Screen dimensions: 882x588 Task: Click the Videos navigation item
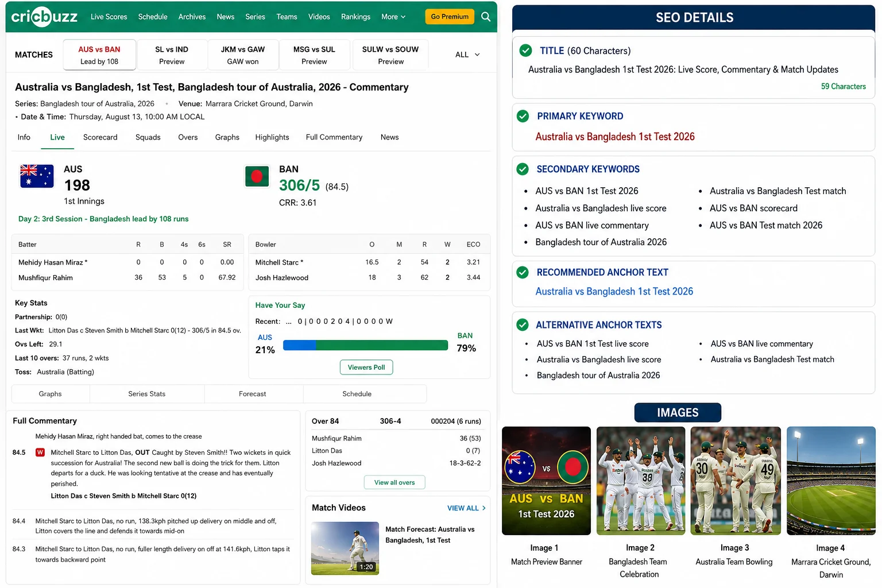(319, 17)
